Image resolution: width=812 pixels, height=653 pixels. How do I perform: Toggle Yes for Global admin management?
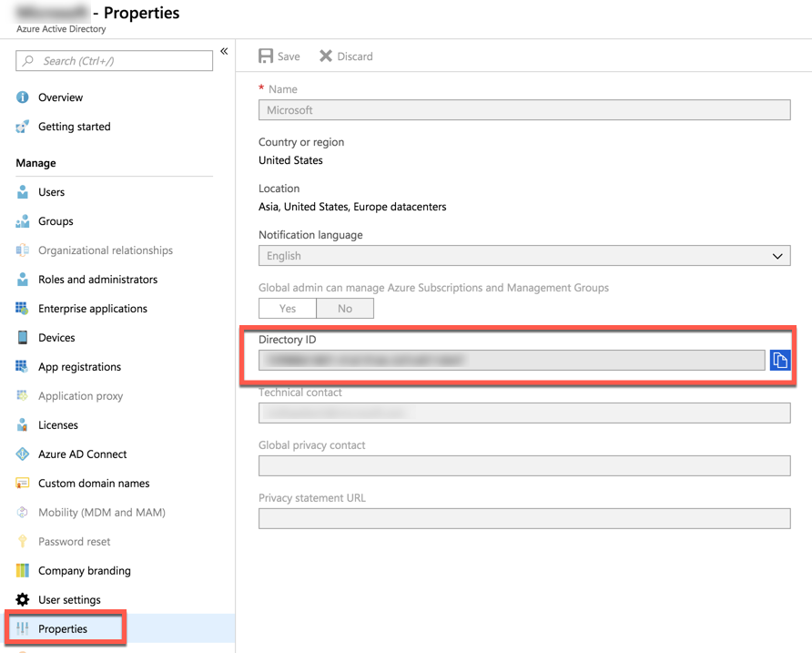tap(288, 309)
